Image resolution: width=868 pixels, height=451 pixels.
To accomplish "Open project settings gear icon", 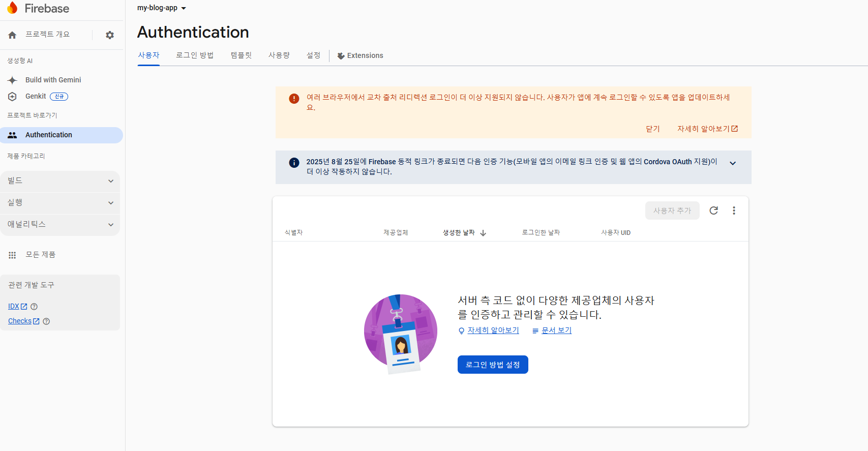I will [110, 35].
